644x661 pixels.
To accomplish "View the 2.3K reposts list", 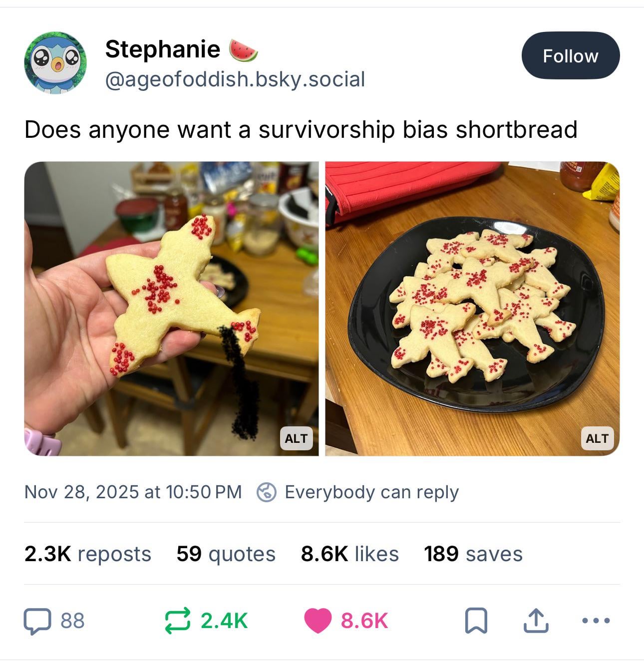I will pyautogui.click(x=87, y=554).
